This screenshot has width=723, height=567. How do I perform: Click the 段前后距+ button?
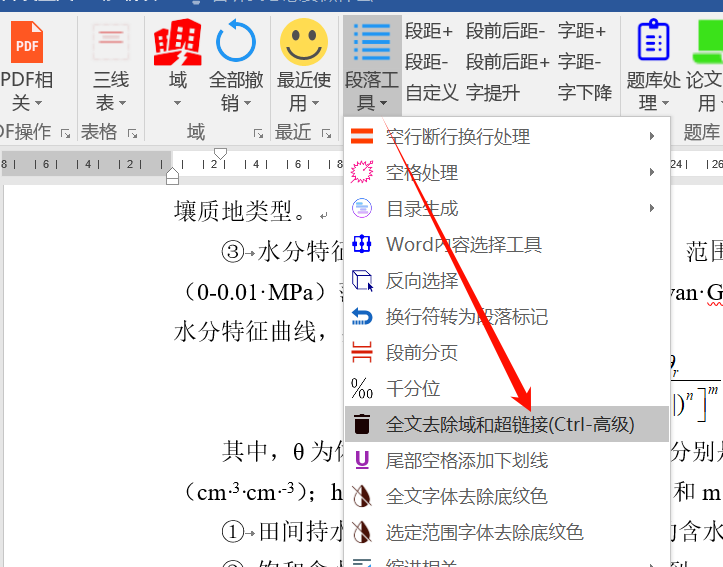tap(508, 62)
